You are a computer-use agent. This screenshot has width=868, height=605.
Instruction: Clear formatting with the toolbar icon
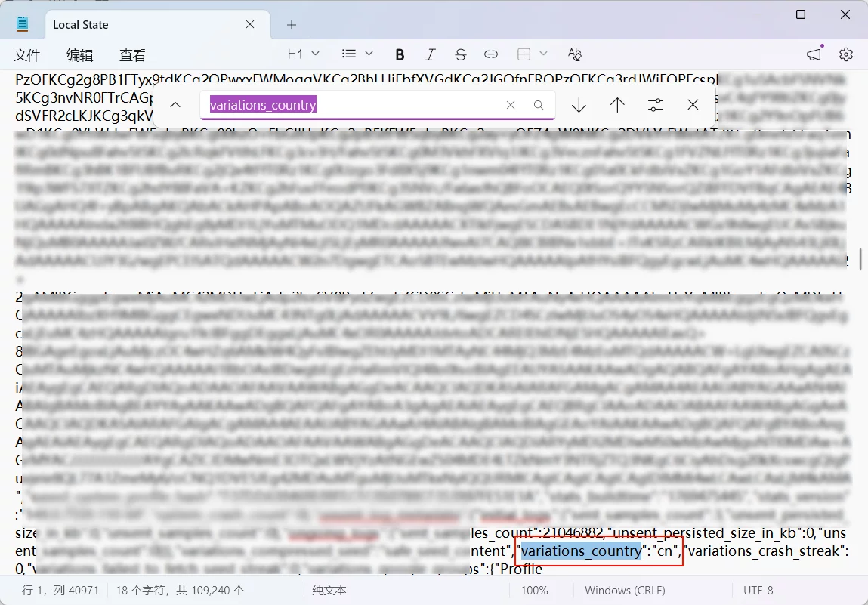tap(575, 54)
